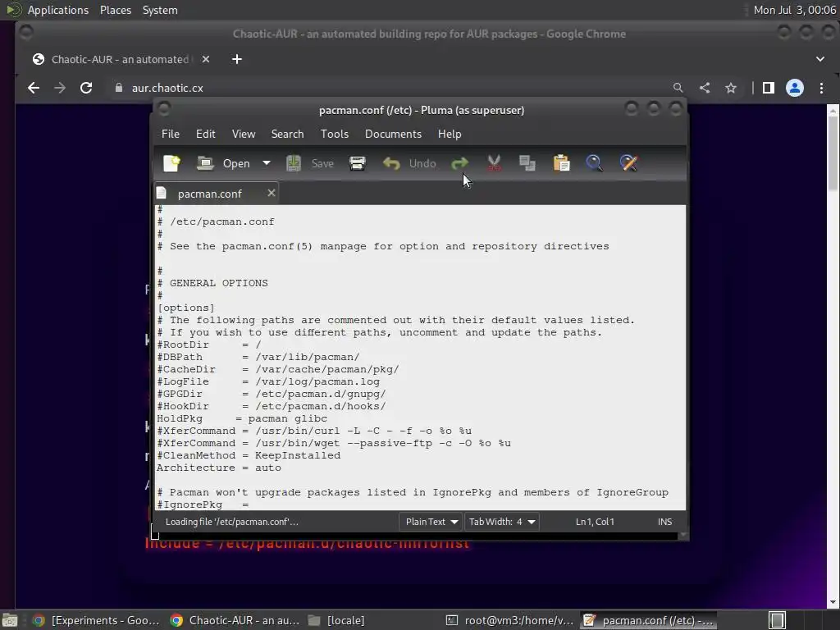Open Find and Replace icon
The image size is (840, 630).
pyautogui.click(x=629, y=163)
